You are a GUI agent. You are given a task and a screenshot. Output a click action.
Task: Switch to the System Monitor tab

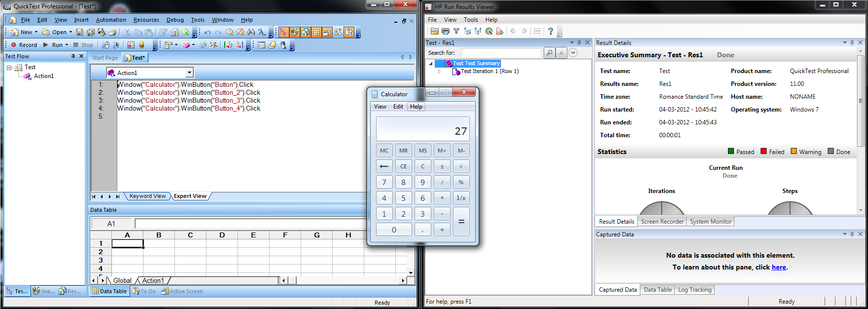[x=710, y=222]
